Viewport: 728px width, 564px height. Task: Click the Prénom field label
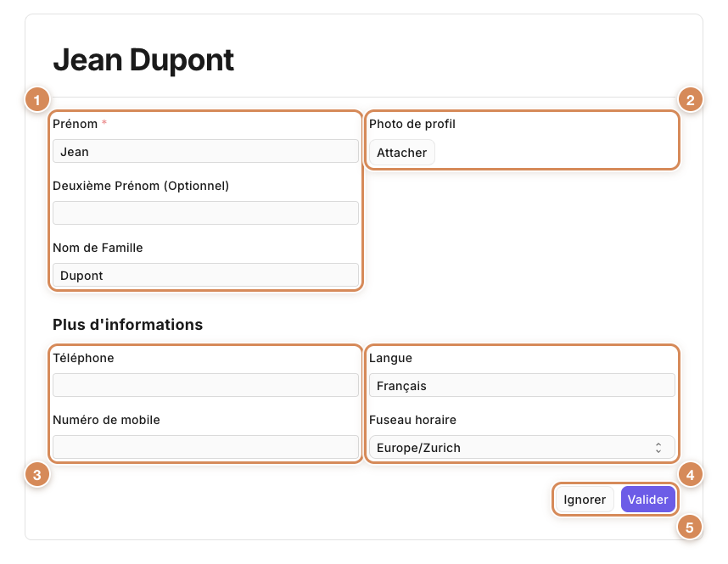[x=76, y=124]
